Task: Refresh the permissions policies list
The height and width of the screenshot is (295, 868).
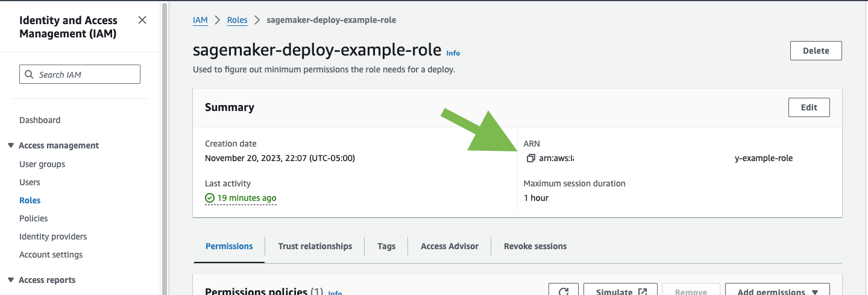Action: pyautogui.click(x=564, y=291)
